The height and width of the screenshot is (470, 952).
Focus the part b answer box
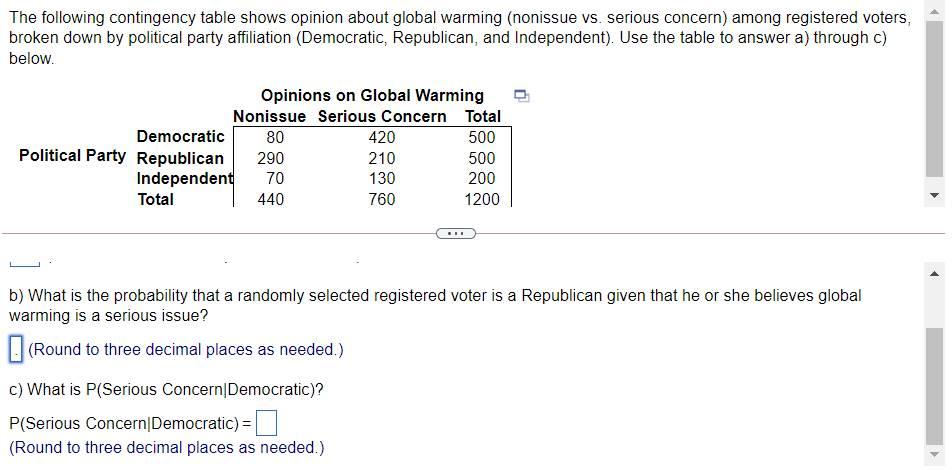16,350
